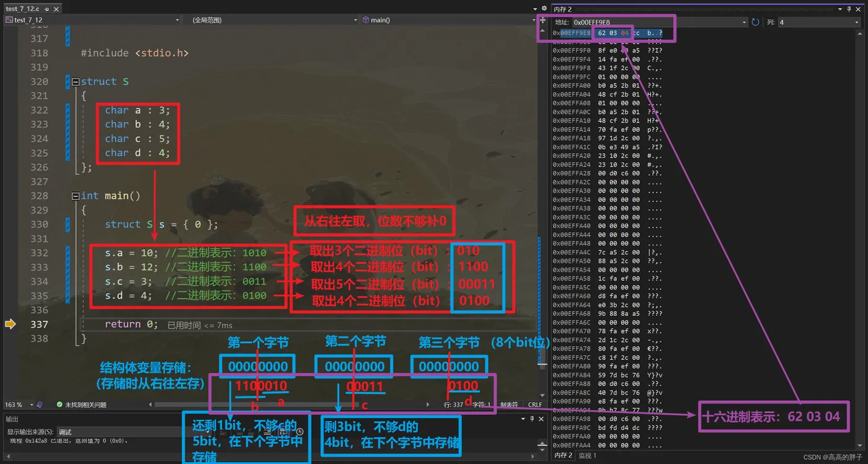Collapse the struct S block

pos(76,82)
